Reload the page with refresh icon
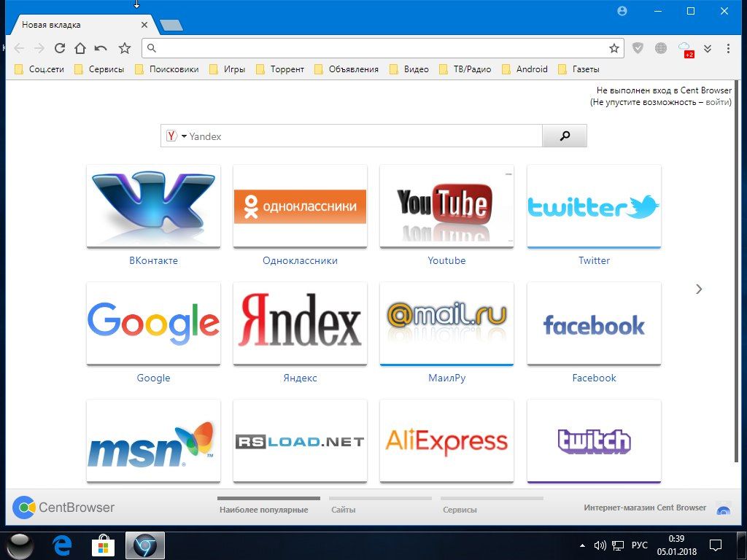This screenshot has height=560, width=747. (x=60, y=48)
